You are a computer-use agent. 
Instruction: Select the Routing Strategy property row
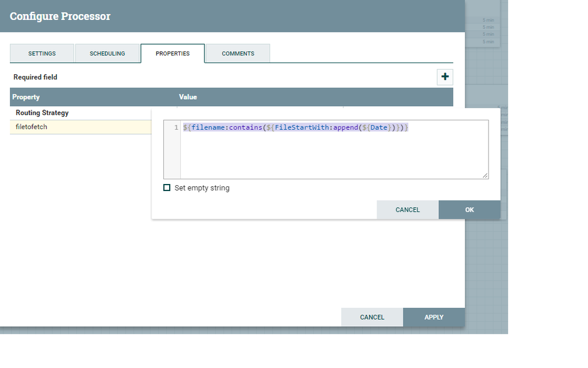point(81,113)
